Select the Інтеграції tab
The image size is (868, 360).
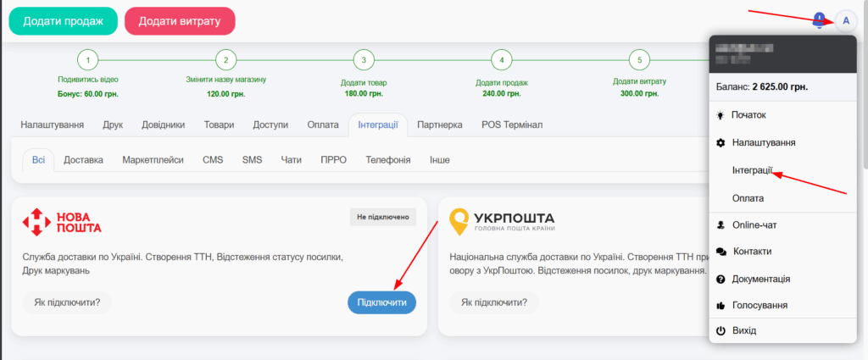(378, 125)
